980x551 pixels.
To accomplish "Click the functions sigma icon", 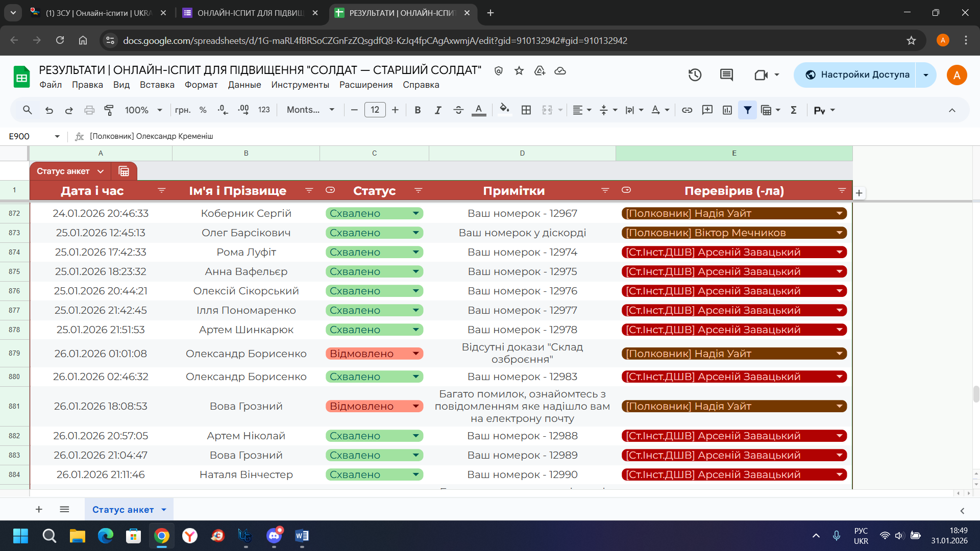I will click(x=794, y=110).
